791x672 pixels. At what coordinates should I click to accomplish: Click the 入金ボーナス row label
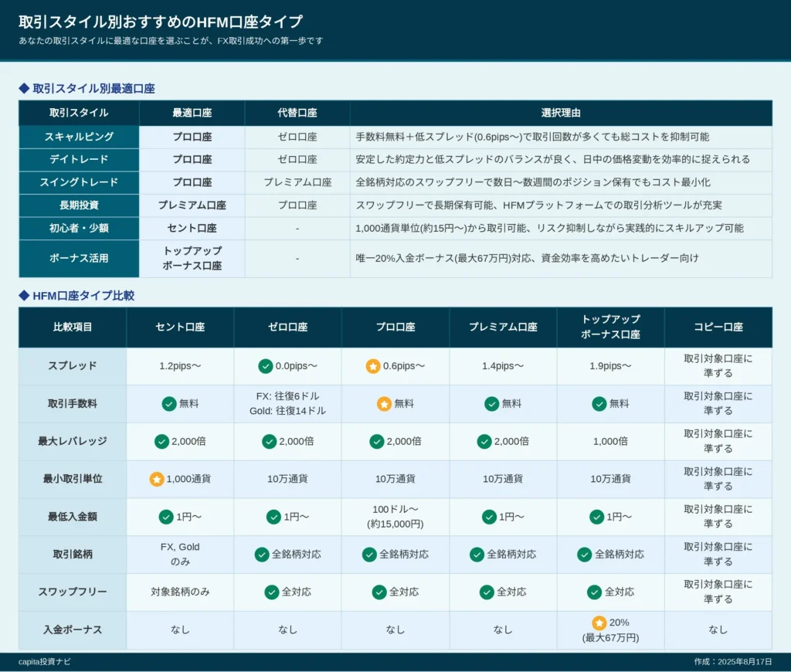[73, 630]
